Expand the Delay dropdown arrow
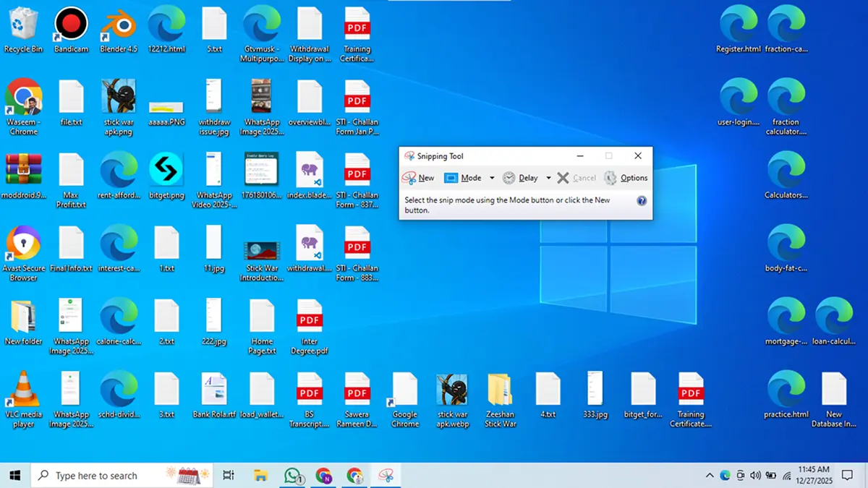Screen dimensions: 868x488 coord(548,178)
